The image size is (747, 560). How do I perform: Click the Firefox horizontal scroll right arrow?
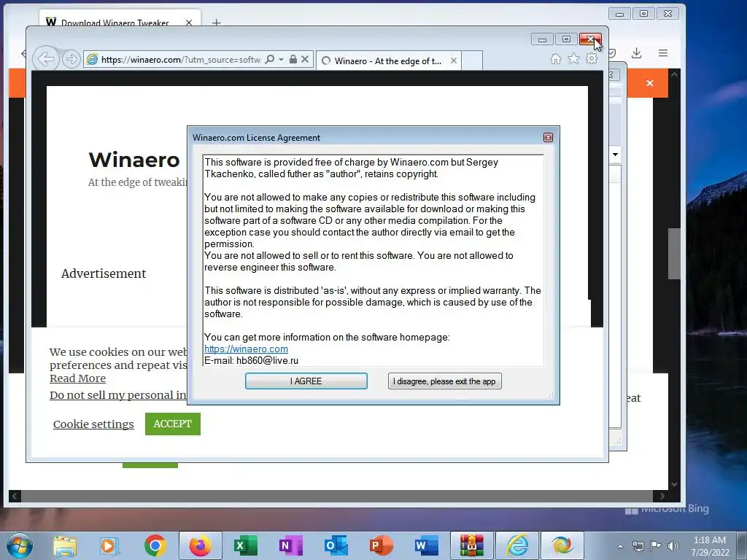662,496
